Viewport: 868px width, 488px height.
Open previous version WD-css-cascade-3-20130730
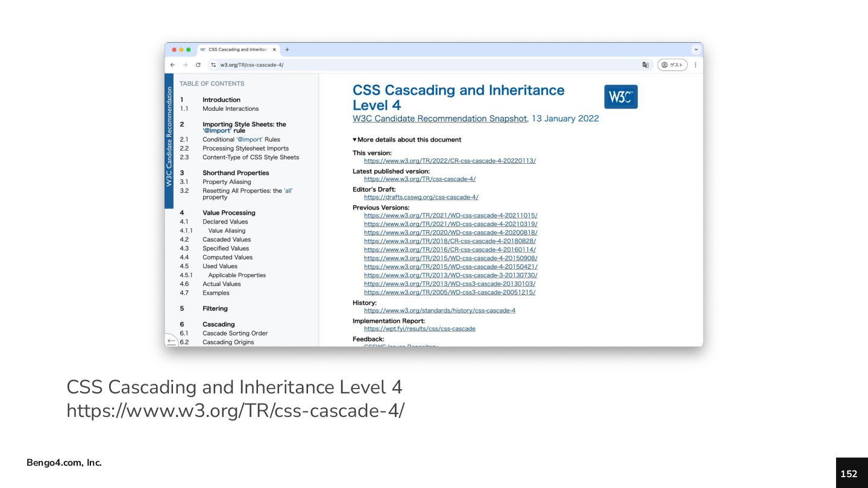[451, 275]
